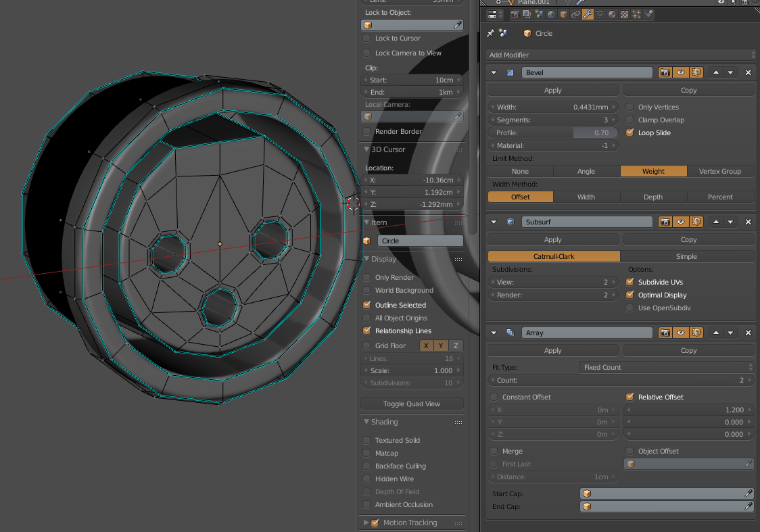Set bevel Limit Method to None
Screen dimensions: 760x532
point(520,171)
